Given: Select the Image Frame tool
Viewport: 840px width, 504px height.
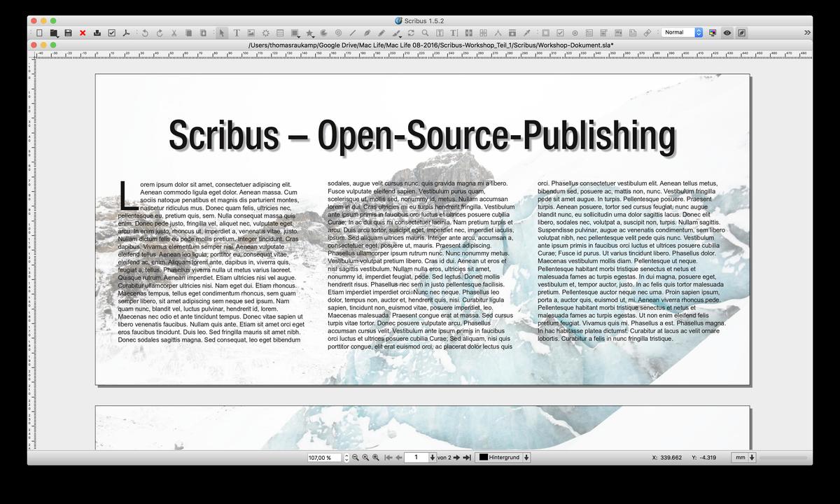Looking at the screenshot, I should coord(251,33).
